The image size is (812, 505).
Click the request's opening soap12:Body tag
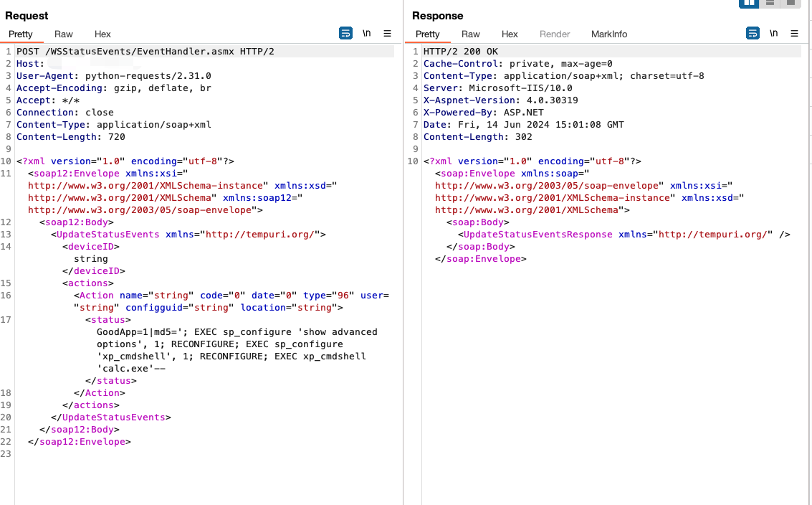click(77, 222)
